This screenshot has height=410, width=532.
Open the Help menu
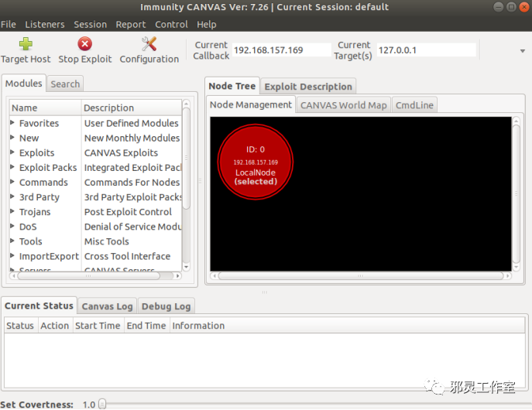[207, 25]
